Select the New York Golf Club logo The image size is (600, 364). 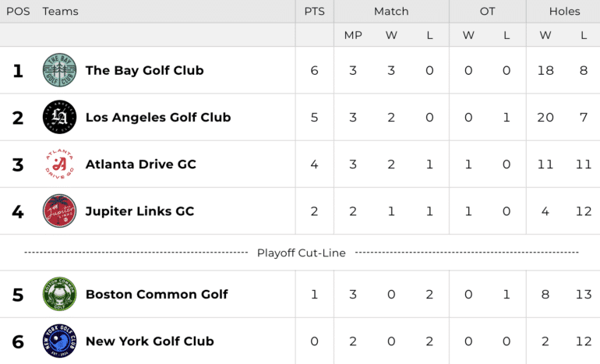(59, 341)
